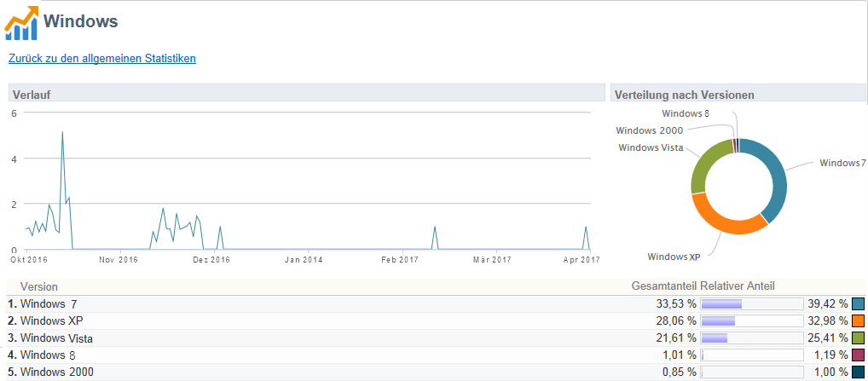Click the tallest peak in Verlauf chart
Image resolution: width=868 pixels, height=381 pixels.
(62, 133)
